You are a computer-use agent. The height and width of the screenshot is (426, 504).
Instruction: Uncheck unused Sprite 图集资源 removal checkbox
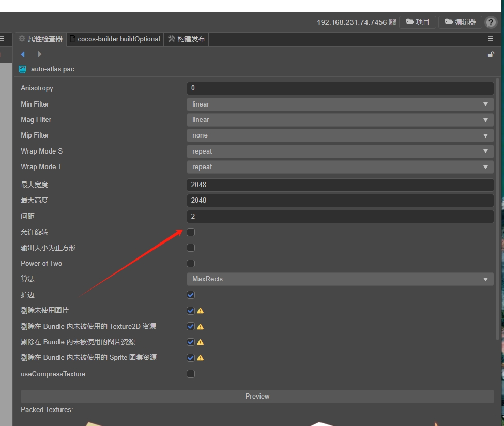pyautogui.click(x=191, y=358)
